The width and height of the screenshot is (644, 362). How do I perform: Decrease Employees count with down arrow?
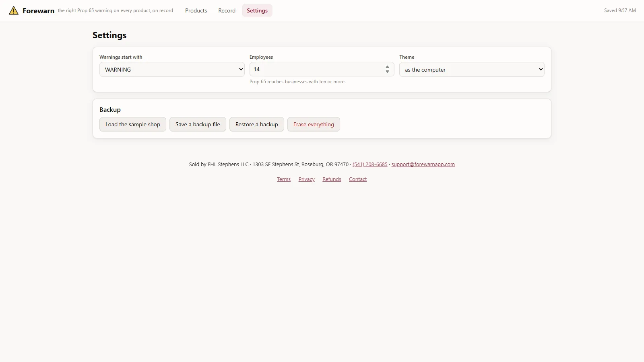pos(387,72)
